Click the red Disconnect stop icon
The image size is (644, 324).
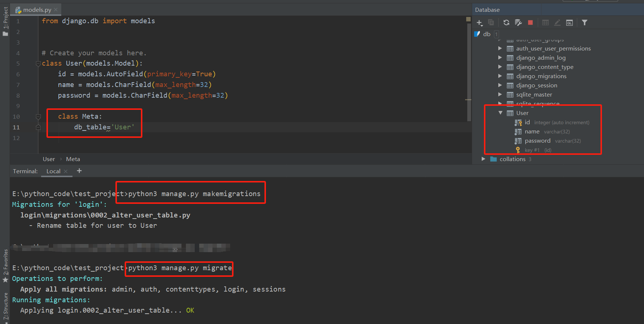530,23
